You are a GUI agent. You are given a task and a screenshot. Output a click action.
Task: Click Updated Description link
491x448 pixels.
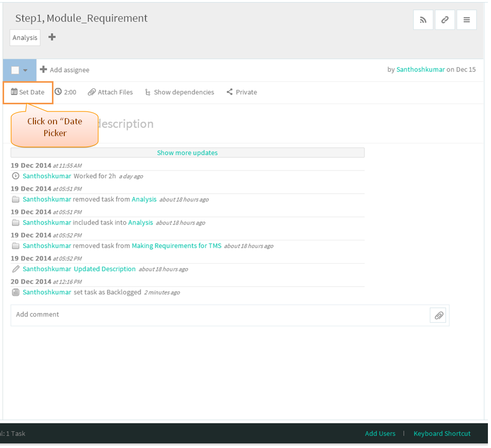point(104,269)
